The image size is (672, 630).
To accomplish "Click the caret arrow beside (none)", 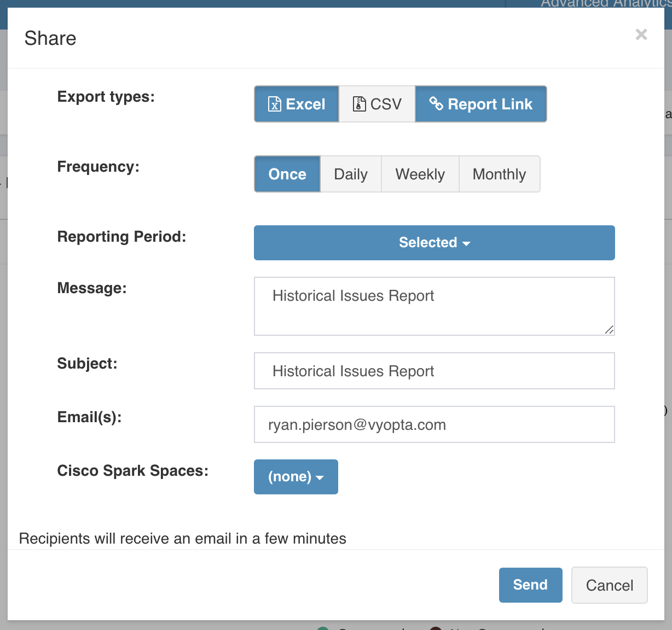I will pyautogui.click(x=320, y=477).
